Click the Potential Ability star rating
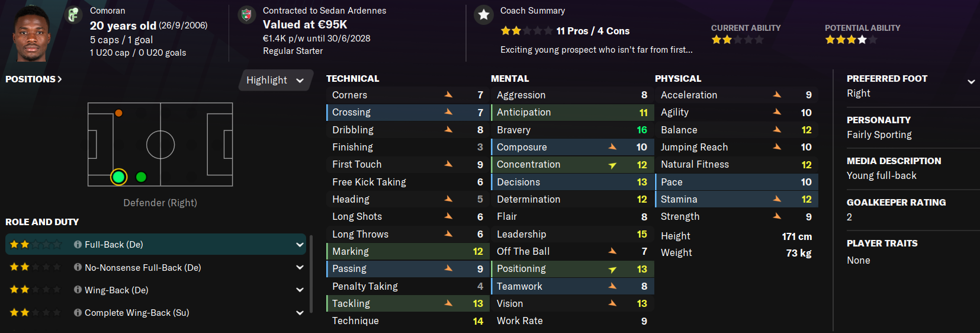The height and width of the screenshot is (333, 980). [x=851, y=40]
